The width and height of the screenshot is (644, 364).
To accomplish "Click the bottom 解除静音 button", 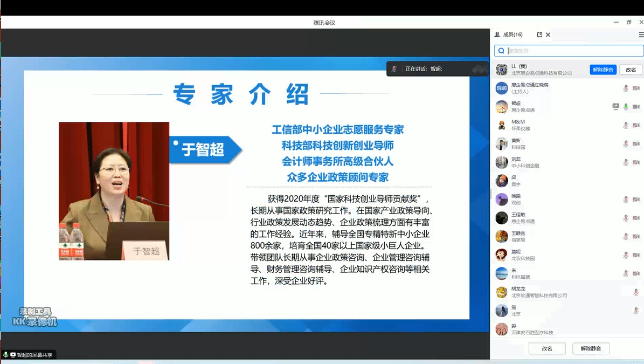I will click(x=591, y=348).
